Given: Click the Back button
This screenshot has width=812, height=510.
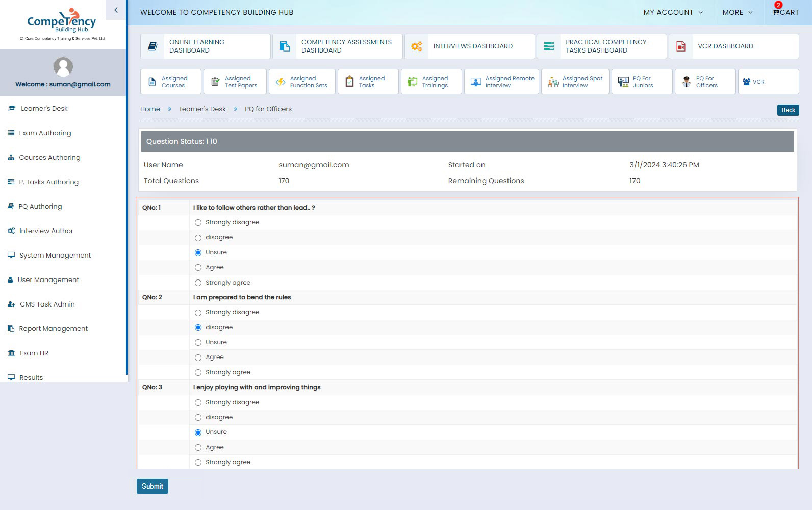Looking at the screenshot, I should click(x=788, y=110).
